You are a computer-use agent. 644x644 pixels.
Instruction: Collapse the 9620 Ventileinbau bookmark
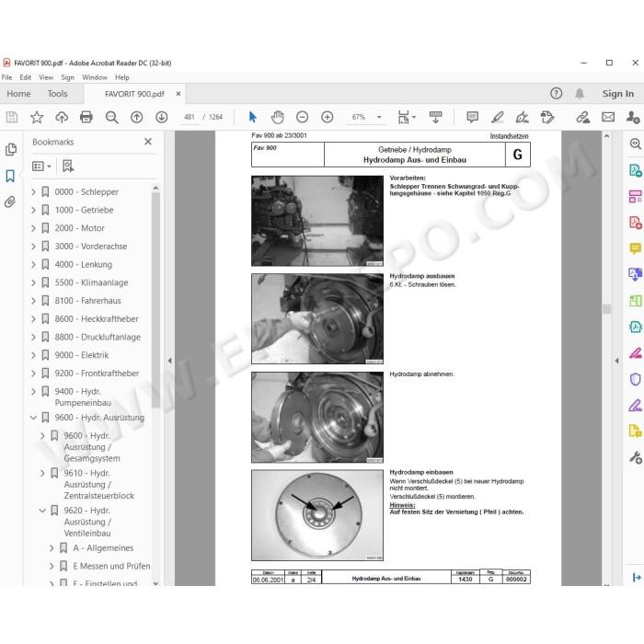pos(42,511)
